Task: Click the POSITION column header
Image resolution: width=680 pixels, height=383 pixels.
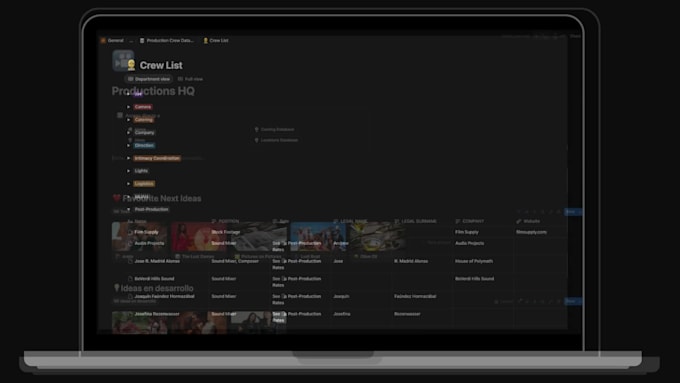Action: [x=225, y=221]
